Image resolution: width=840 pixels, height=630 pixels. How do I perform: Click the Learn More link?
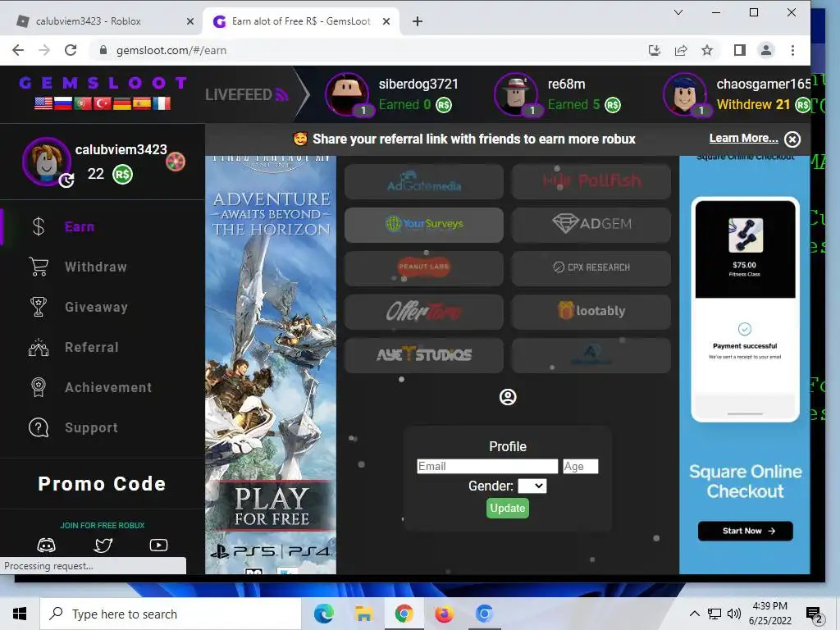coord(743,138)
